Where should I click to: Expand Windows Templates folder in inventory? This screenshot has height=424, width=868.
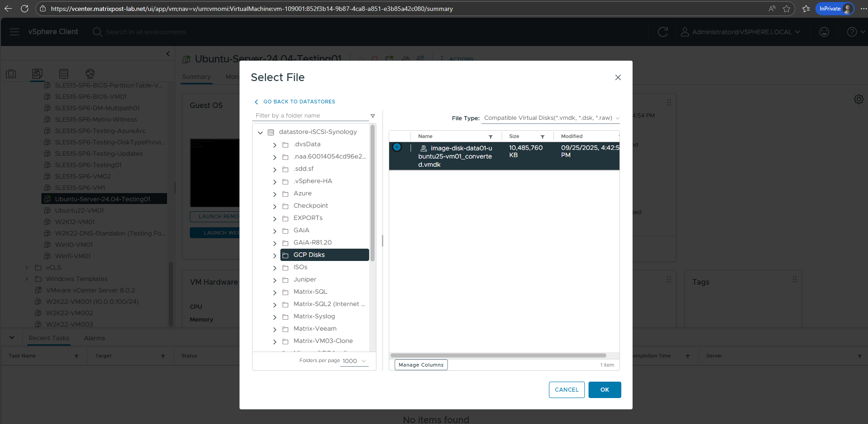27,279
